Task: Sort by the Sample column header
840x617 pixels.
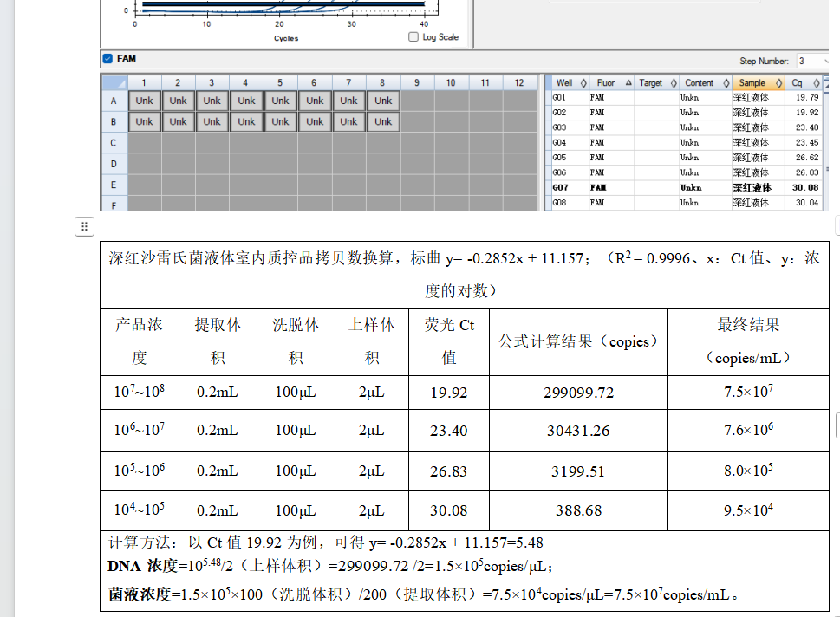Action: coord(758,83)
